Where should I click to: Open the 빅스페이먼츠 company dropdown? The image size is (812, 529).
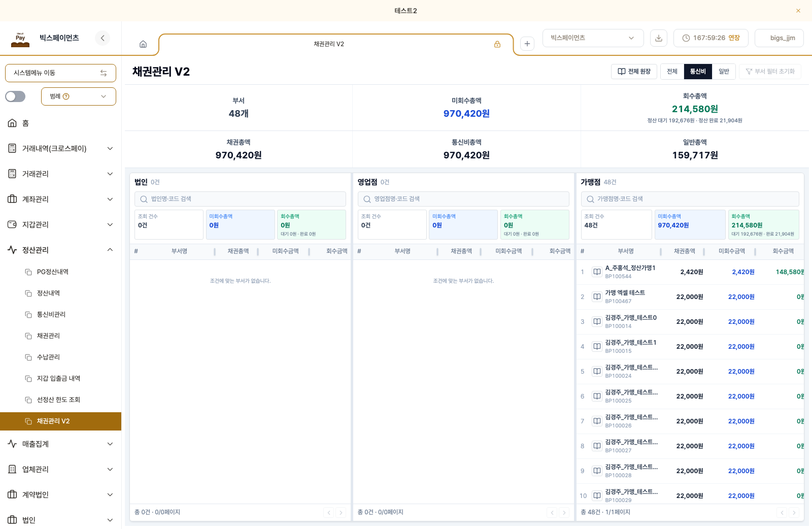593,38
